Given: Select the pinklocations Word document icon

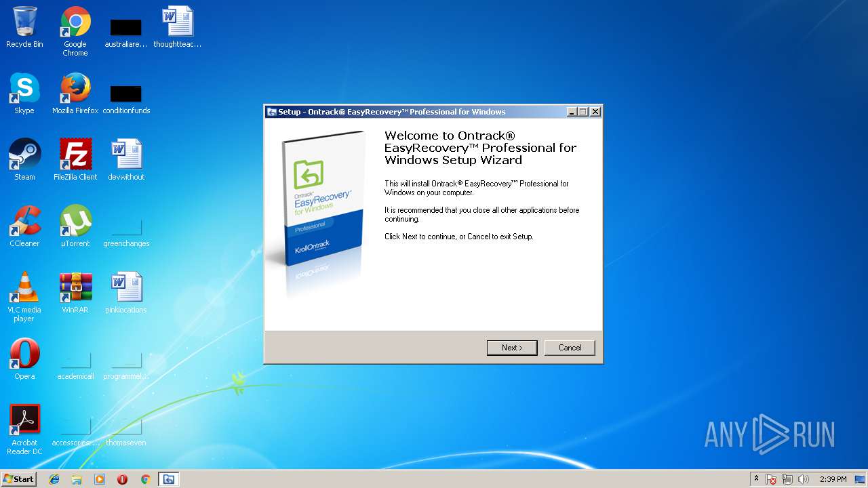Looking at the screenshot, I should [x=126, y=293].
